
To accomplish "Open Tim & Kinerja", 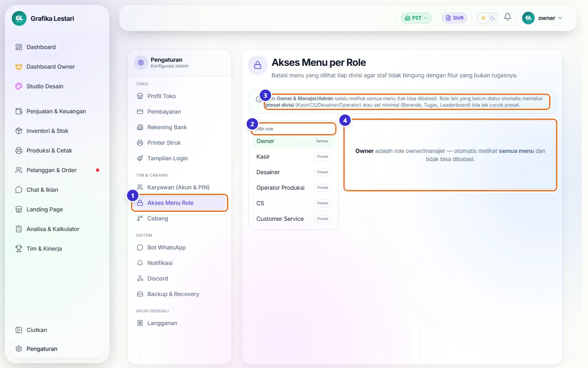I will (x=57, y=249).
